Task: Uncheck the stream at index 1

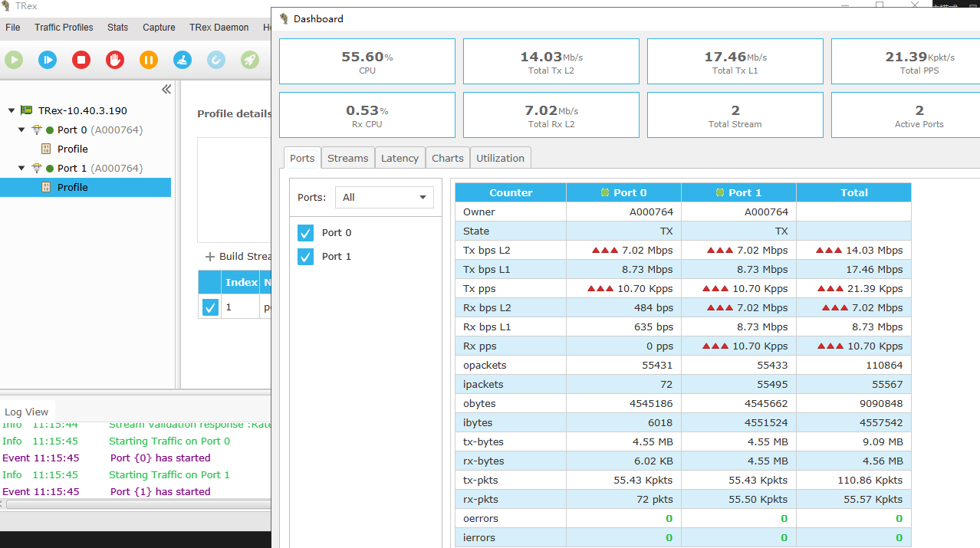Action: (209, 307)
